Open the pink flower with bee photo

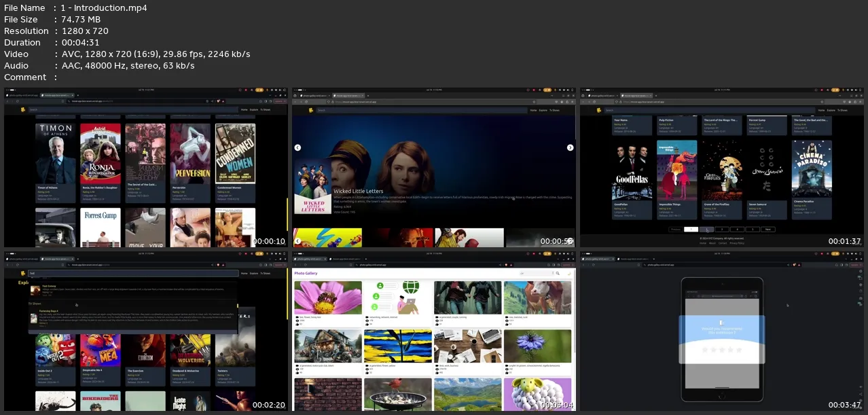pos(328,297)
